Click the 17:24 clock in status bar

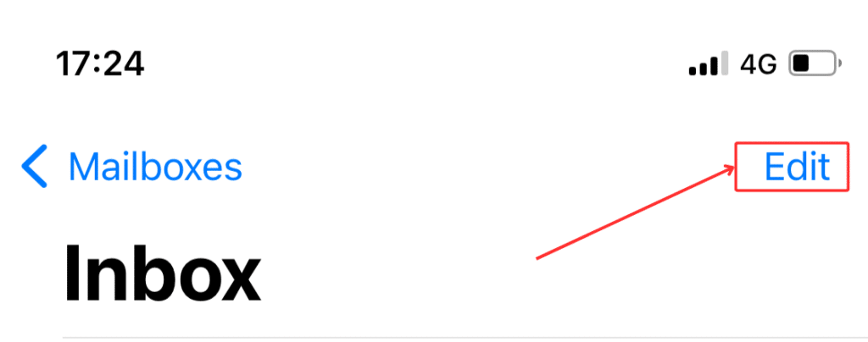click(100, 63)
